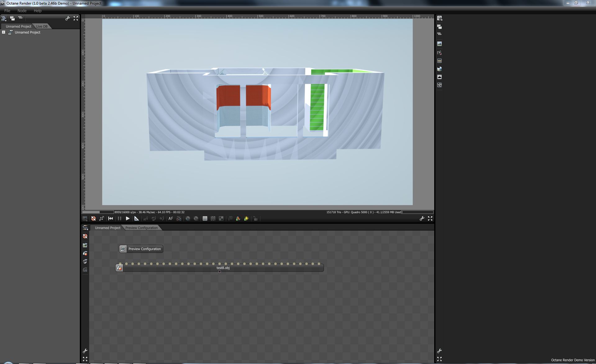Jump to environment settings icon
This screenshot has width=596, height=364.
pos(439,69)
